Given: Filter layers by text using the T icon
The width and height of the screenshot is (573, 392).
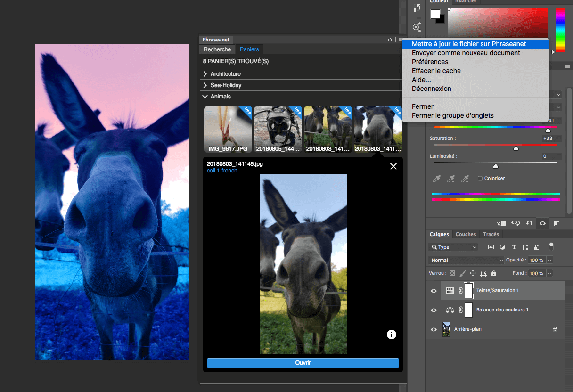Looking at the screenshot, I should pos(513,246).
